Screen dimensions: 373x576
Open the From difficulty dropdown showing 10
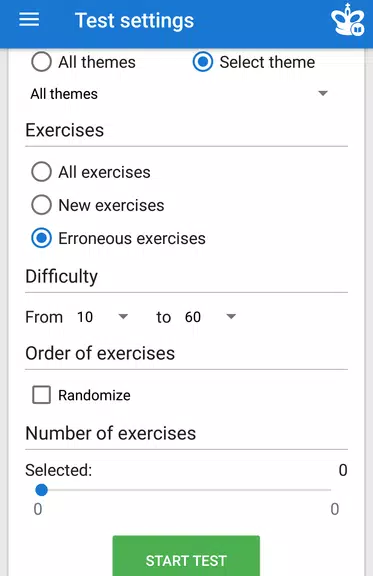click(x=103, y=317)
